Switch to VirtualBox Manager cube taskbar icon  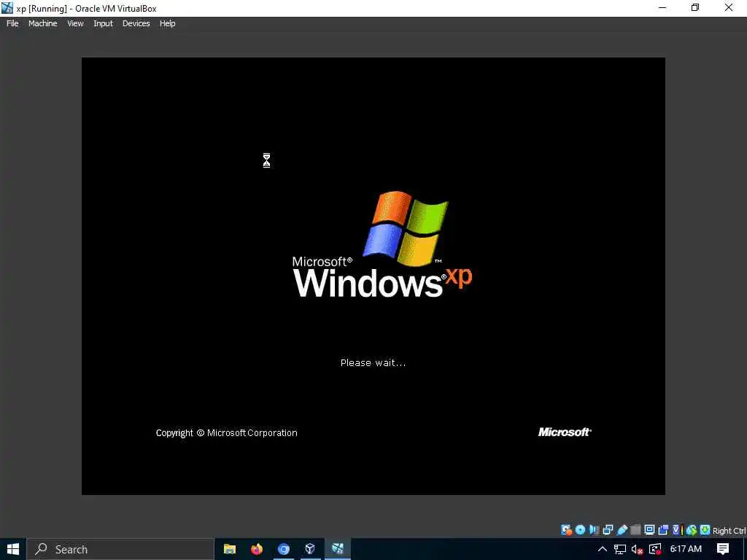coord(310,549)
